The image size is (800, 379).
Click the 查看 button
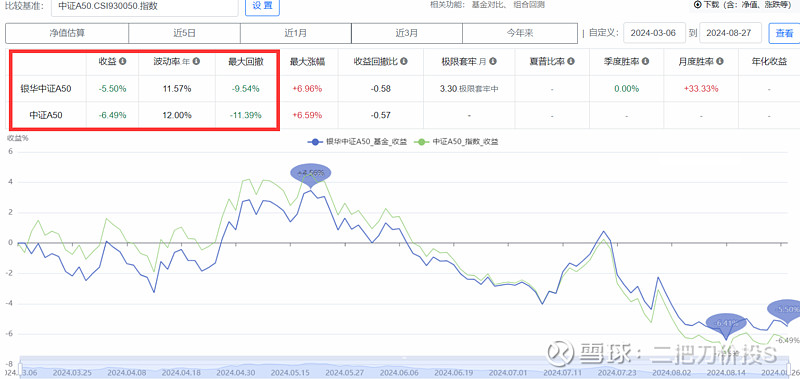click(x=784, y=33)
